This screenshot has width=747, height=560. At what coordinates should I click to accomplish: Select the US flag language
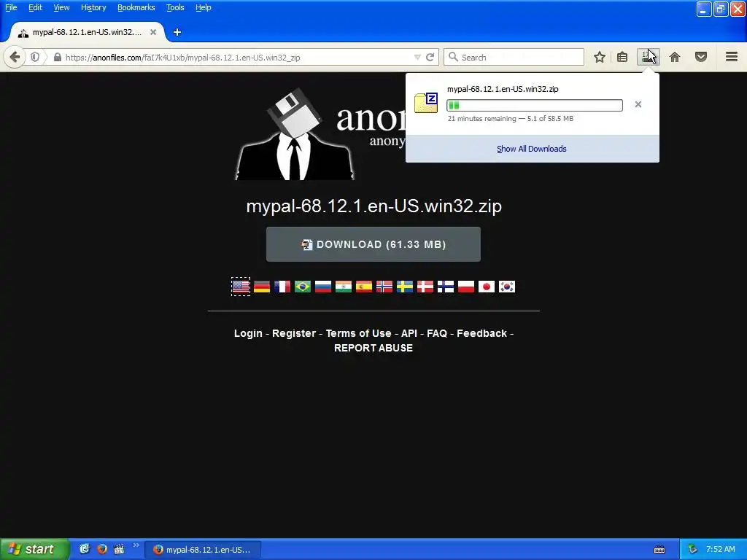click(x=241, y=286)
